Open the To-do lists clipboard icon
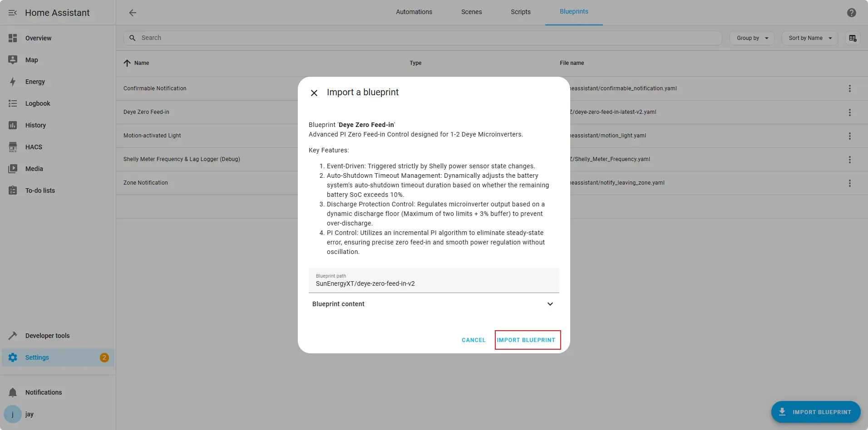The image size is (868, 430). (x=13, y=191)
